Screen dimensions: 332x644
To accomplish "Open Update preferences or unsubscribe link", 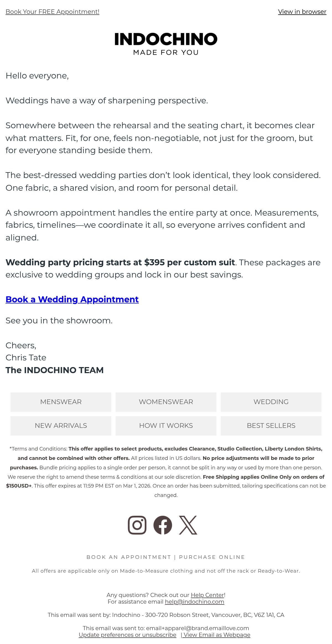I will coord(128,635).
